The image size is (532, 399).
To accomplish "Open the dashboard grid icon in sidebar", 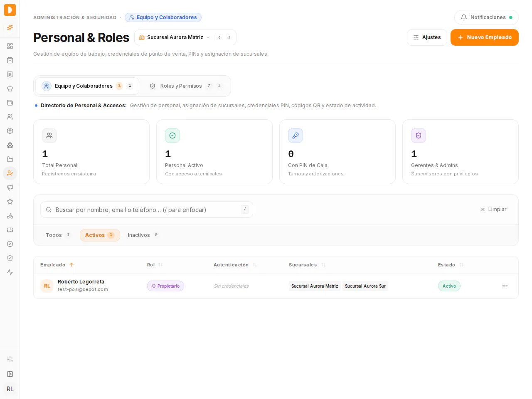I will [10, 46].
